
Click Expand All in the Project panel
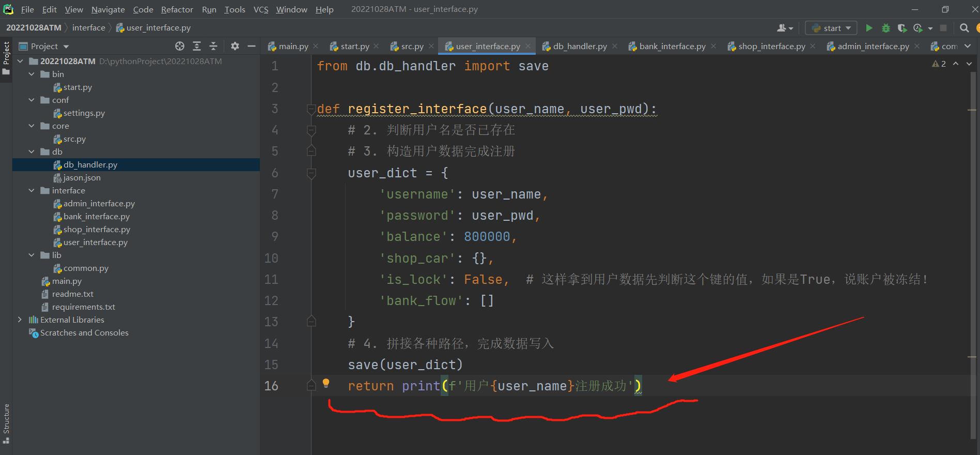197,46
